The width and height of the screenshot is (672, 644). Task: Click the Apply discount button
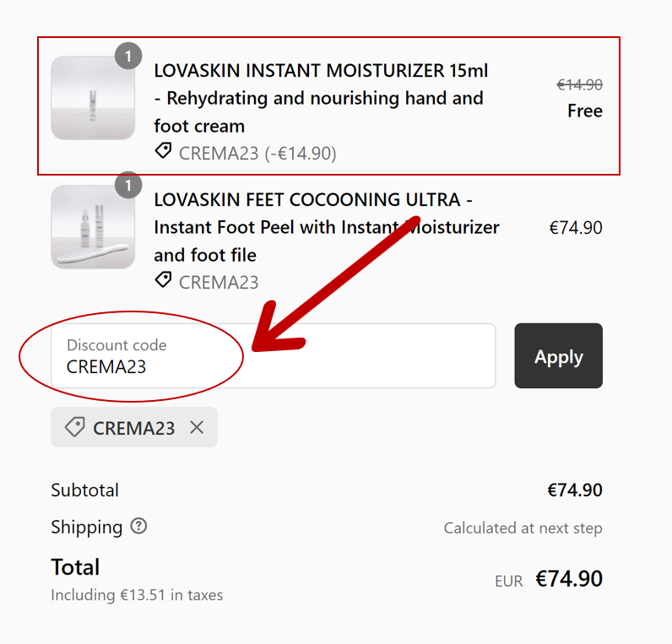558,356
